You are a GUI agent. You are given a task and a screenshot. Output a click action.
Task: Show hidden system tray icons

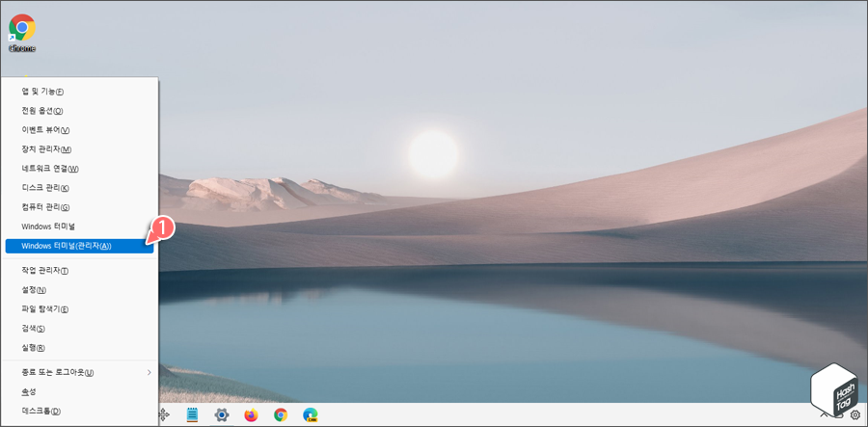click(824, 414)
